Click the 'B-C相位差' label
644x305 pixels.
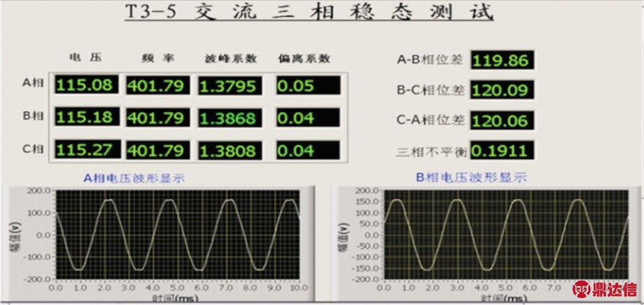431,90
